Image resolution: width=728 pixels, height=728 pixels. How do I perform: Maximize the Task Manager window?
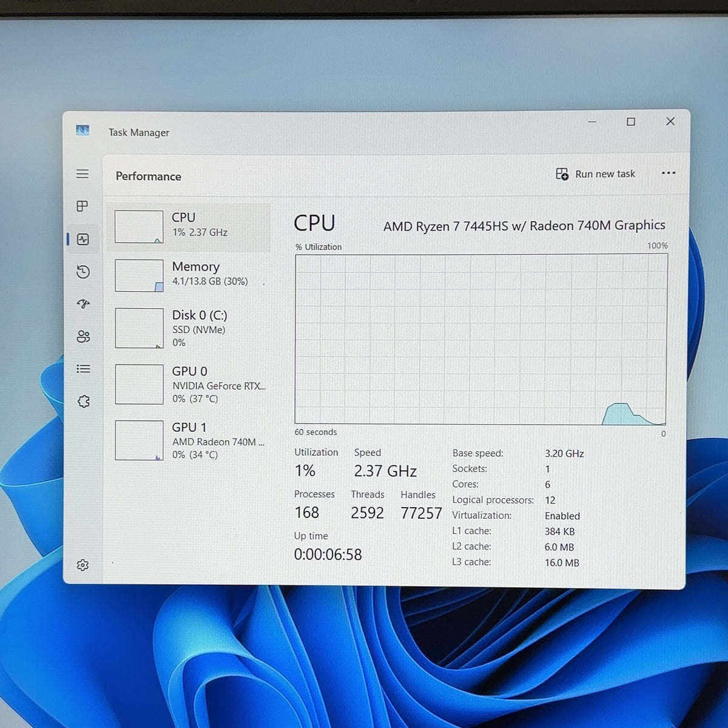(x=631, y=122)
